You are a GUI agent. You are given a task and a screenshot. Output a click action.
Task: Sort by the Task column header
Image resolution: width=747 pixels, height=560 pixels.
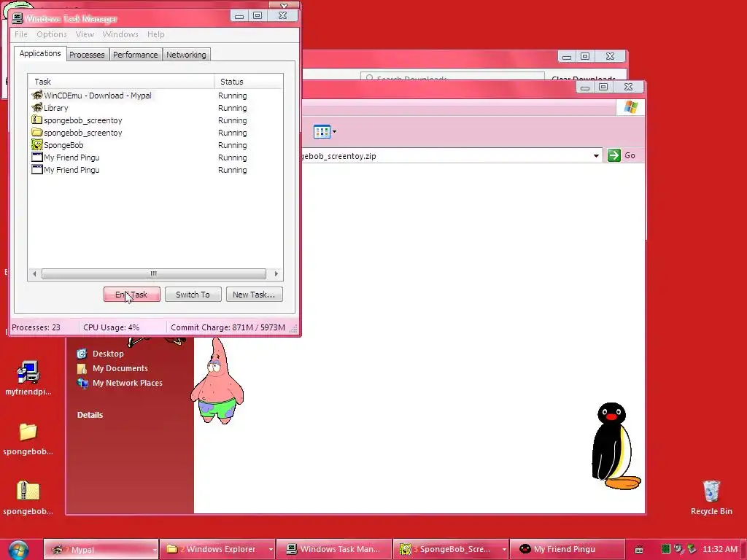click(122, 82)
